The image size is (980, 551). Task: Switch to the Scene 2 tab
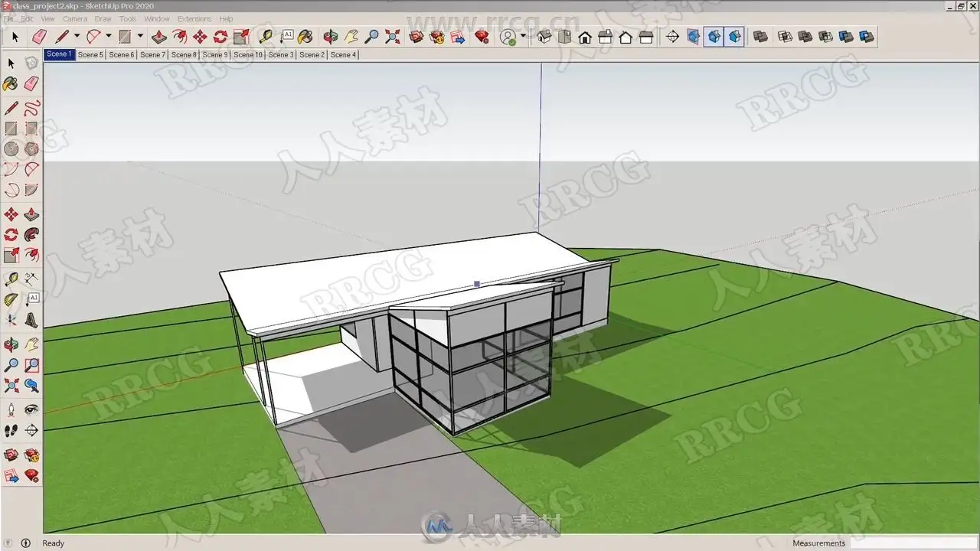[x=312, y=54]
